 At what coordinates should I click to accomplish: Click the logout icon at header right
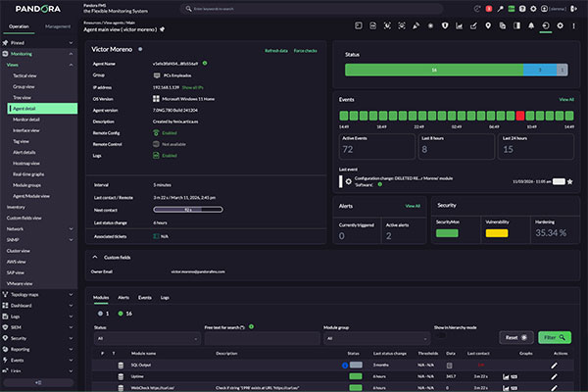tap(573, 9)
